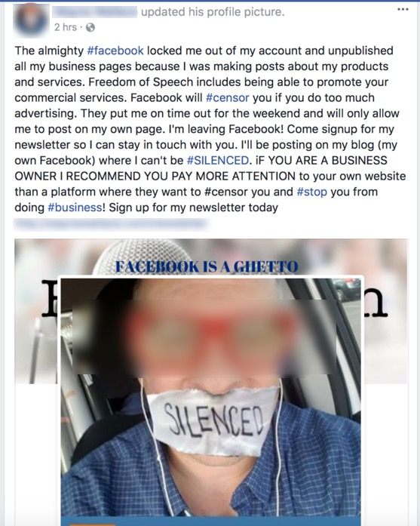The width and height of the screenshot is (420, 526).
Task: Open the SILENCED profile picture photo
Action: coord(211,401)
